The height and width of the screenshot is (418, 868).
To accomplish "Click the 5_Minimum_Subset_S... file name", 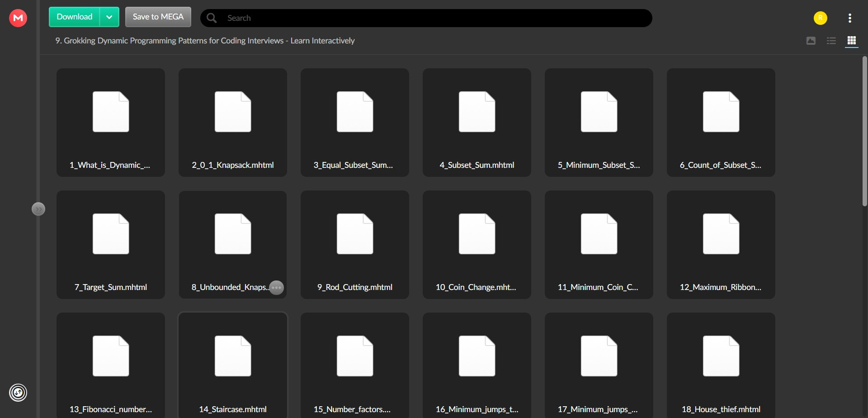I will click(599, 165).
